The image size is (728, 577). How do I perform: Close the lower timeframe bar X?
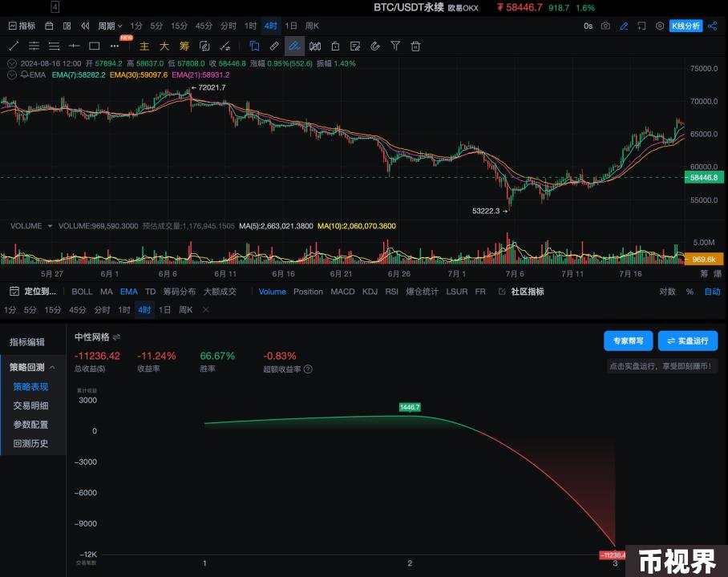click(x=206, y=309)
